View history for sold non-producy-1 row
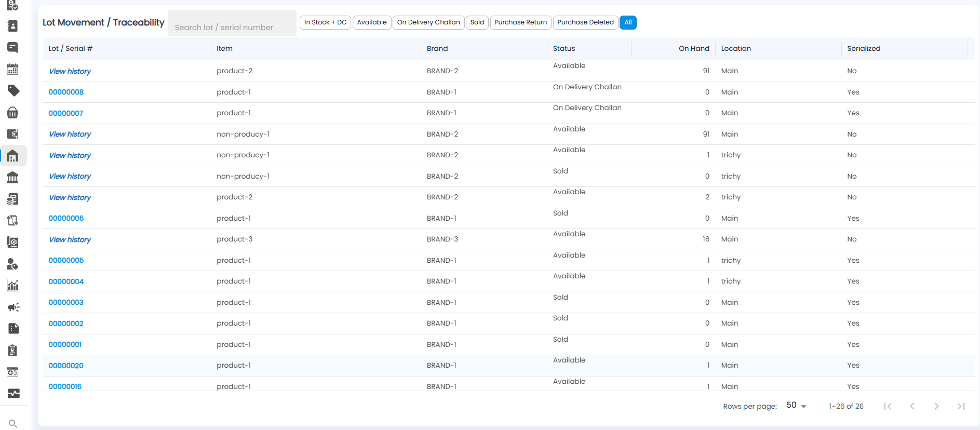Screen dimensions: 980x430 point(70,176)
